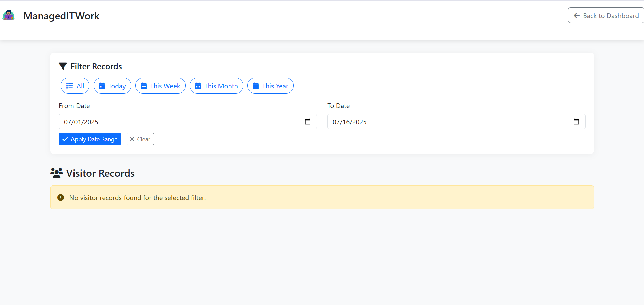
Task: Focus the To Date field showing 07/16/2025
Action: point(450,122)
